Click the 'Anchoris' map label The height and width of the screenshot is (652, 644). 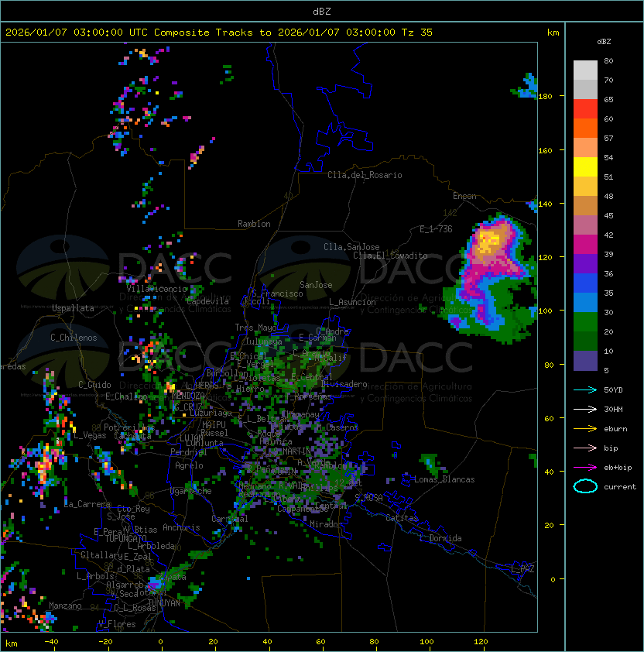point(181,527)
